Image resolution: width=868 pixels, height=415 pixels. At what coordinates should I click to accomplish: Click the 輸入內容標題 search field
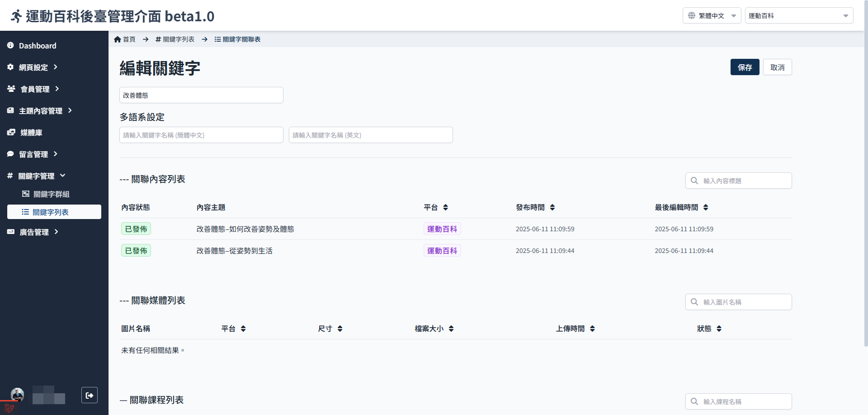[x=739, y=181]
